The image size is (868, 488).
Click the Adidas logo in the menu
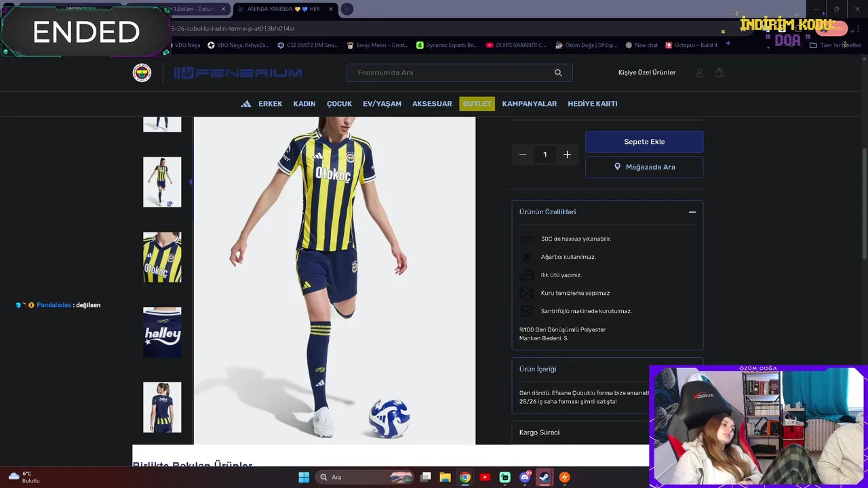[245, 104]
